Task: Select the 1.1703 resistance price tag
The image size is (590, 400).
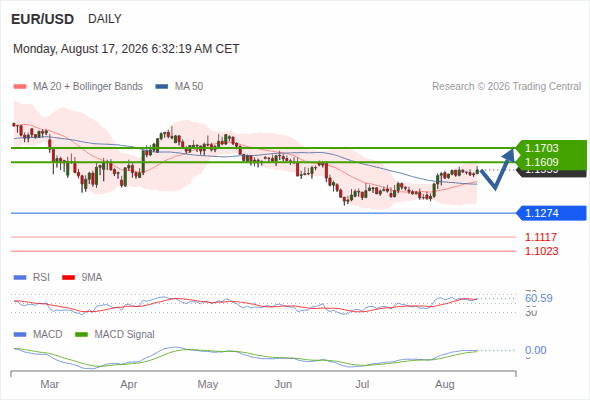Action: tap(551, 148)
